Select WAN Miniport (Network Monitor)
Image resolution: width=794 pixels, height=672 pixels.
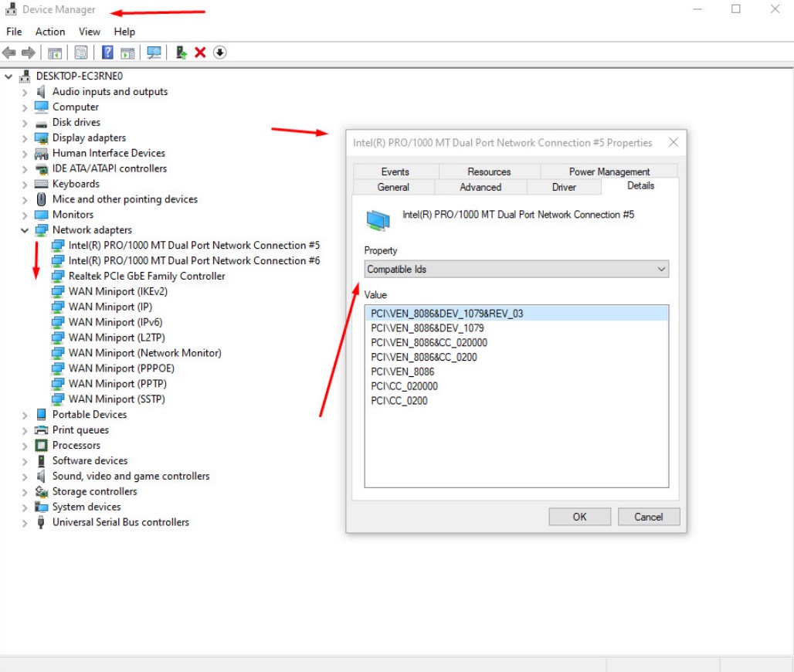[x=145, y=353]
